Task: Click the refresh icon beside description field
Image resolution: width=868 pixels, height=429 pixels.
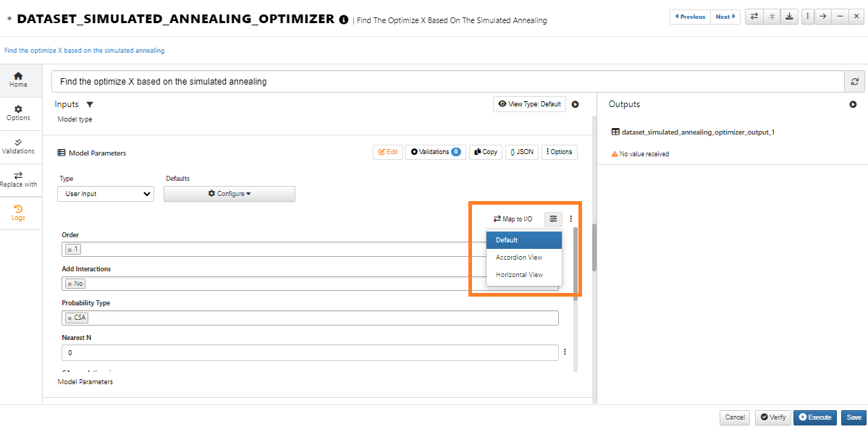Action: pos(854,82)
